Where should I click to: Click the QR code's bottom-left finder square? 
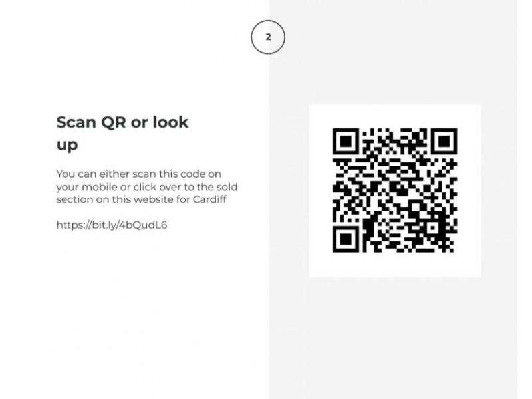coord(345,239)
